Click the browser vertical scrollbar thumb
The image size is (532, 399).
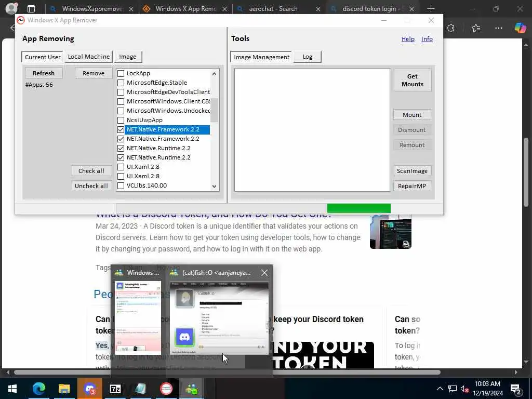[526, 171]
